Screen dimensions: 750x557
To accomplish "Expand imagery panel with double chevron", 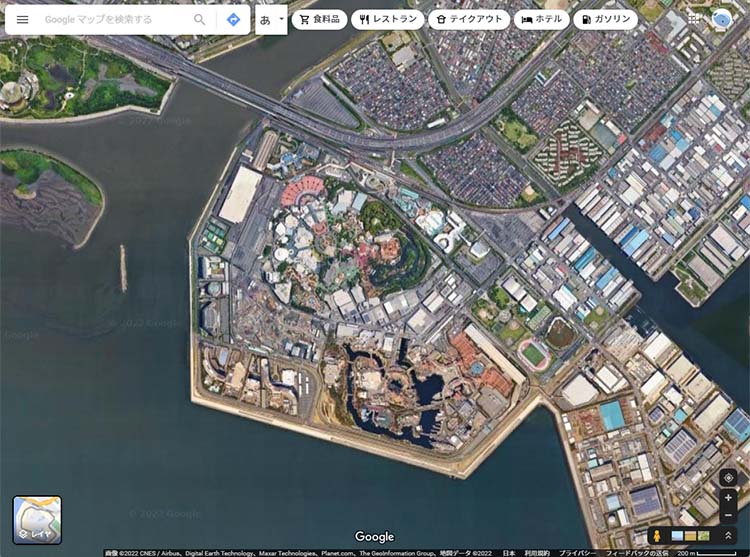I will (728, 536).
